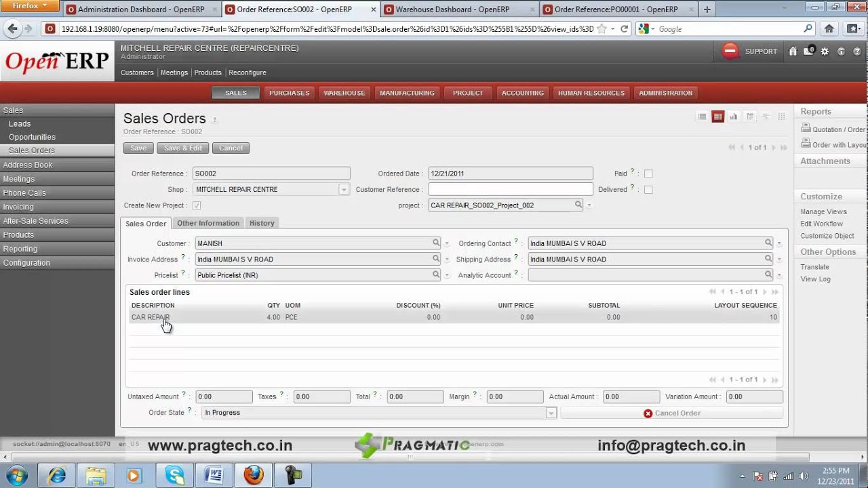Toggle the Paid checkbox
Screen dimensions: 868x488
pyautogui.click(x=648, y=174)
